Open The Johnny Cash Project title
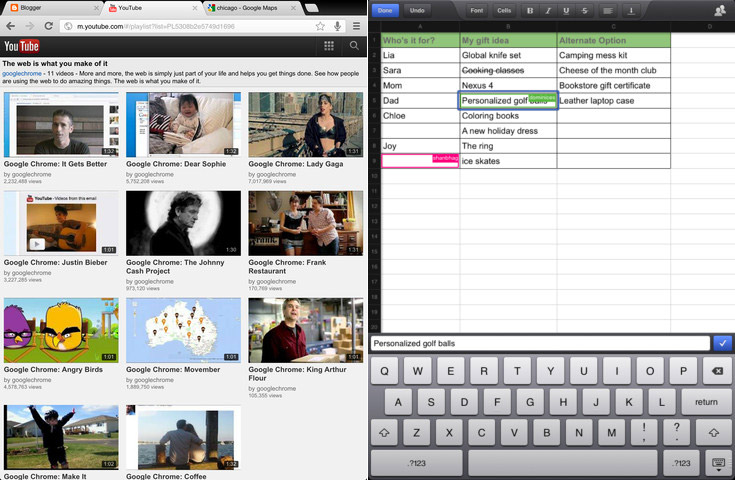The image size is (735, 480). pyautogui.click(x=175, y=267)
